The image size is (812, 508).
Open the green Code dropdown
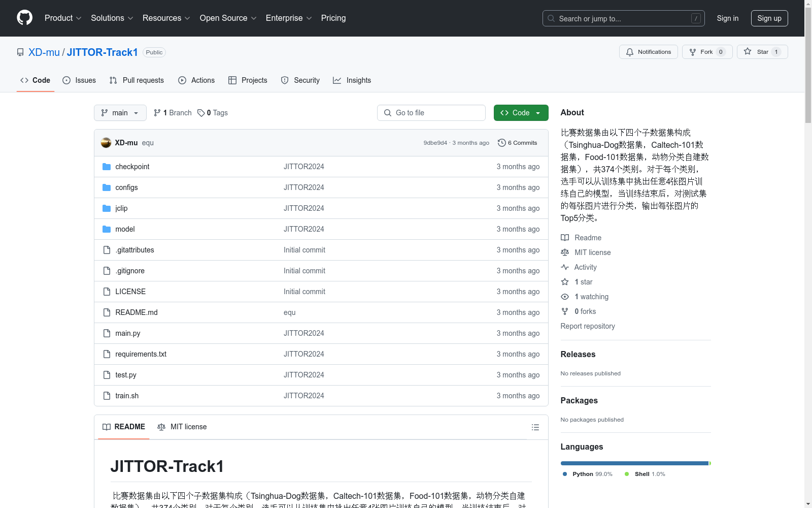(x=521, y=113)
